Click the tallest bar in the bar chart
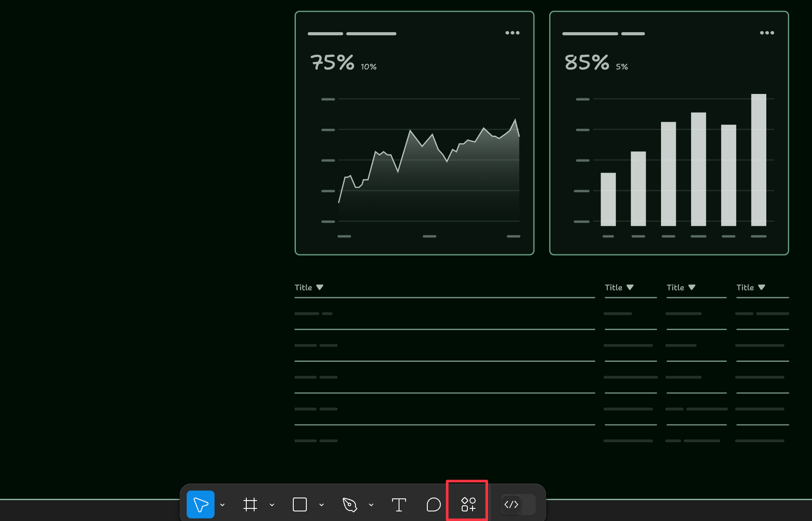The image size is (812, 521). [758, 160]
